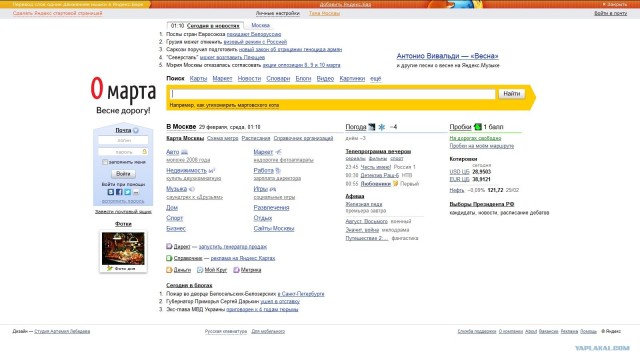Sign in with the VK icon
This screenshot has height=360, width=640.
point(111,192)
